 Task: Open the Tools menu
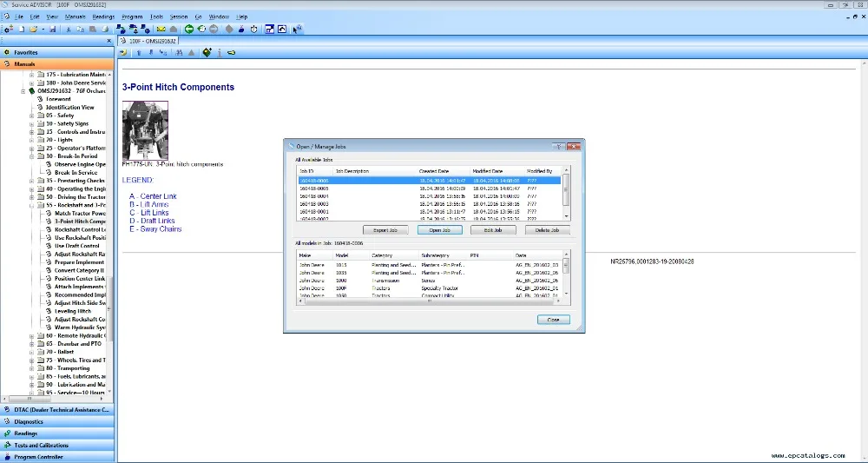[x=156, y=17]
